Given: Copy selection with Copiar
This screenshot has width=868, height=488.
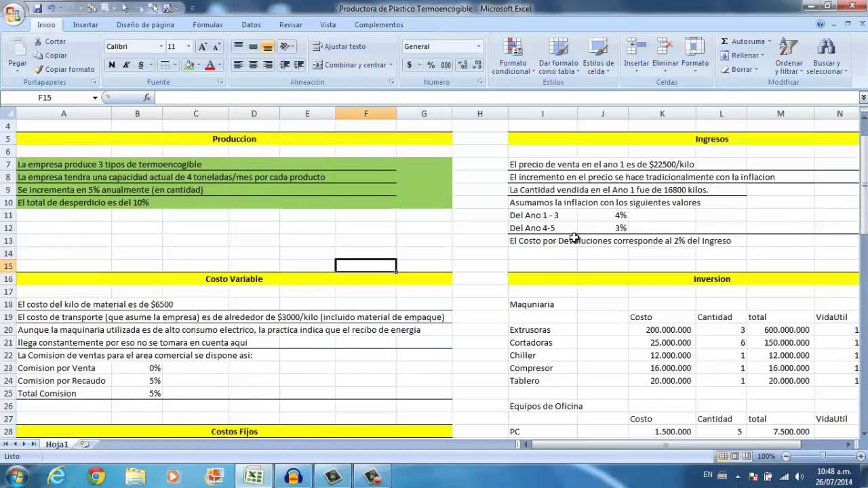Looking at the screenshot, I should [x=50, y=56].
